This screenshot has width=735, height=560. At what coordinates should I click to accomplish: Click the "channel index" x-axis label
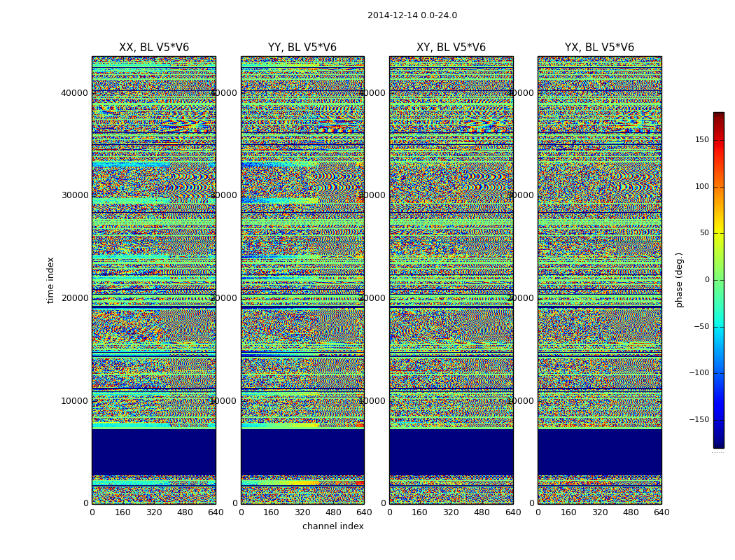[333, 526]
